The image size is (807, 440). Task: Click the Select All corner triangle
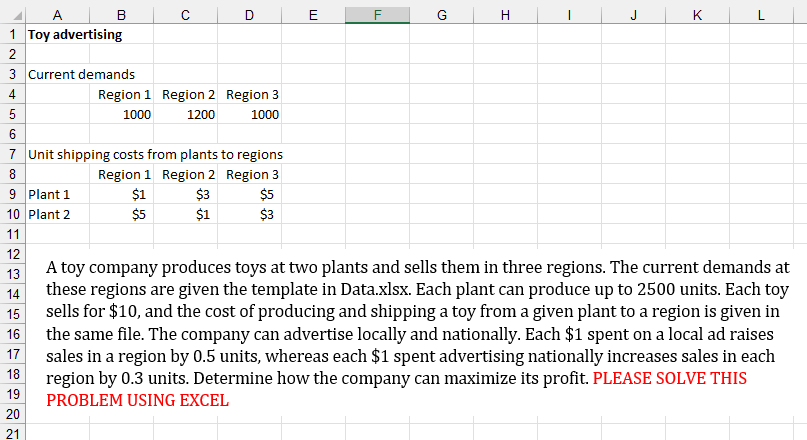(17, 16)
